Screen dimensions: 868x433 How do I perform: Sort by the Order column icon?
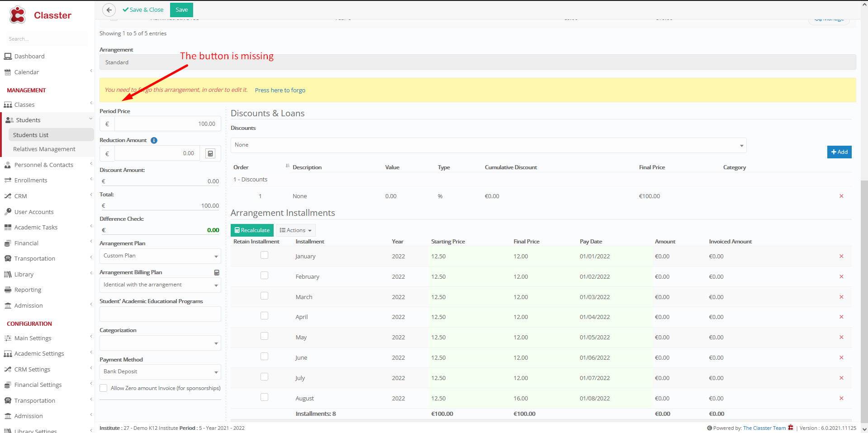click(288, 166)
